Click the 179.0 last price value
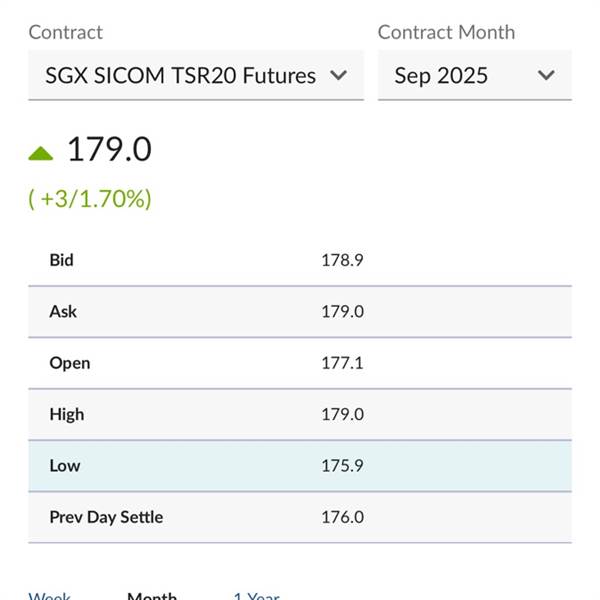This screenshot has height=600, width=600. 109,149
